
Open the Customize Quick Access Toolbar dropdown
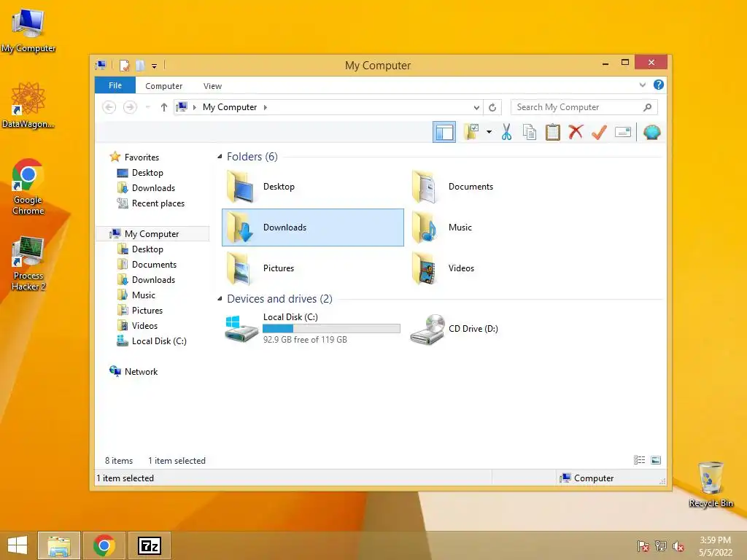coord(155,66)
